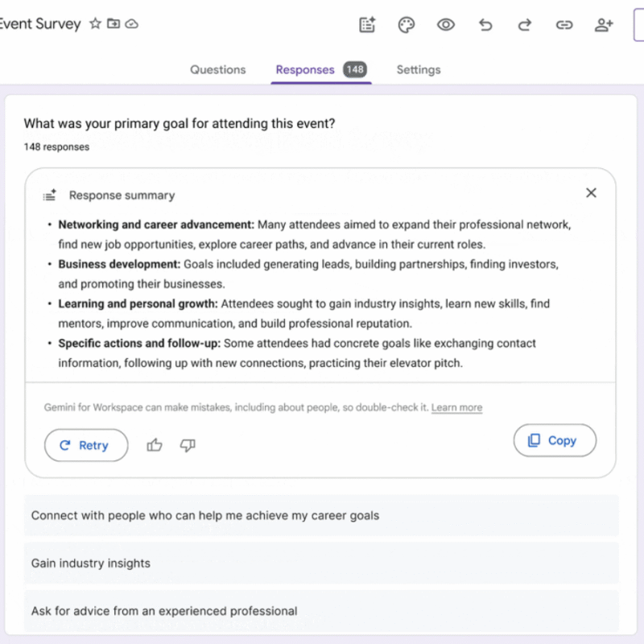Viewport: 644px width, 644px height.
Task: Open the Settings tab
Action: pyautogui.click(x=418, y=70)
